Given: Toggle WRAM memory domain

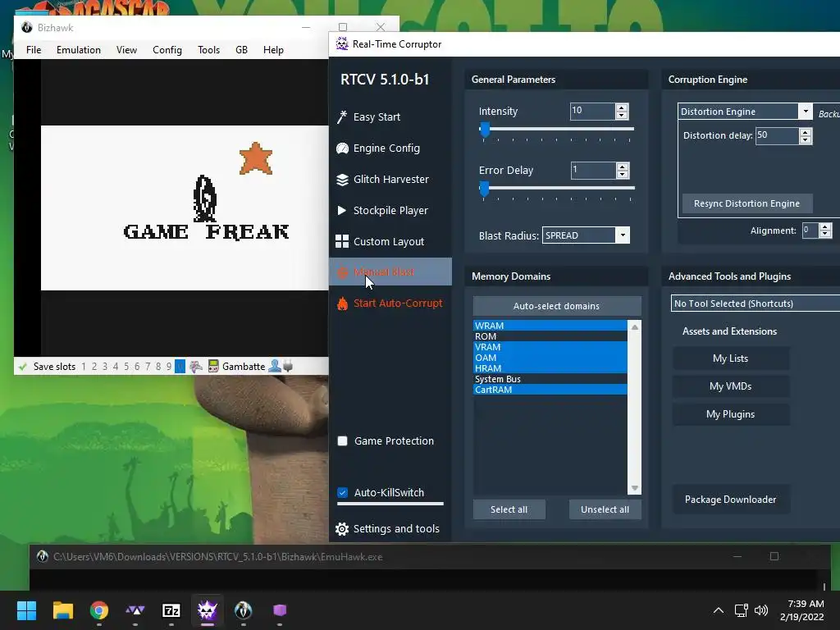Looking at the screenshot, I should point(550,326).
